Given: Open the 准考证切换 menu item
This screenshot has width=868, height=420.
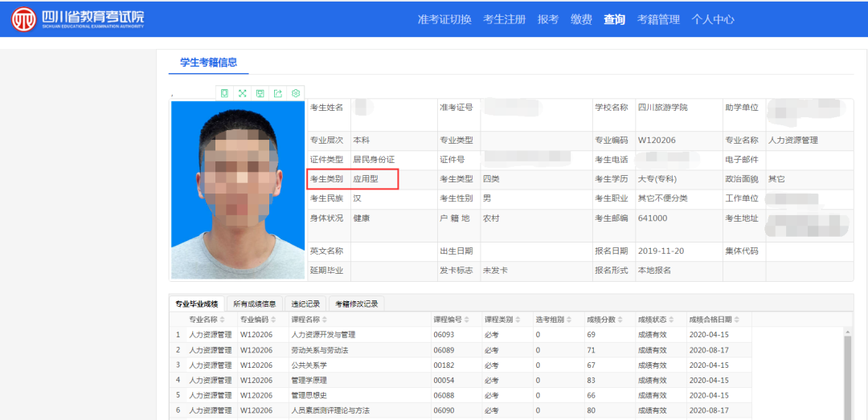Looking at the screenshot, I should 444,20.
